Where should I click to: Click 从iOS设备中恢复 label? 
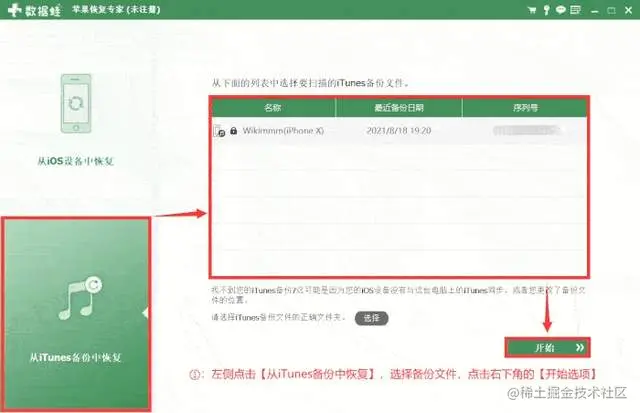[x=76, y=161]
